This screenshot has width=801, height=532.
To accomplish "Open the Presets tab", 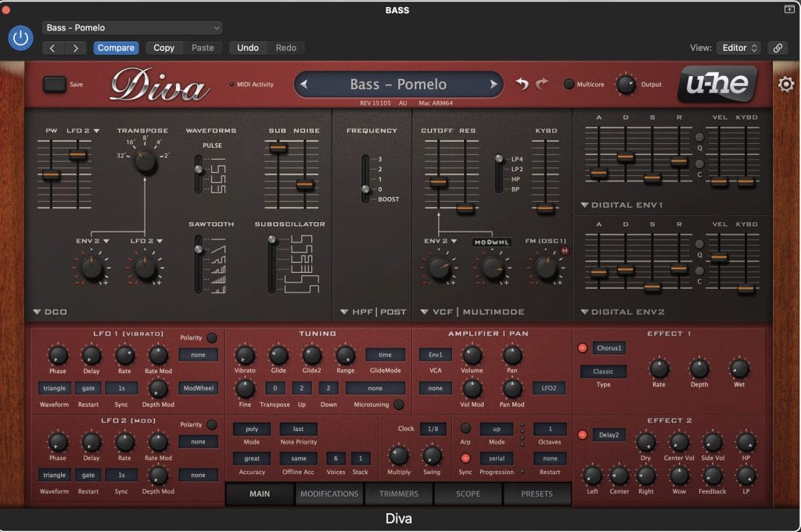I will pyautogui.click(x=536, y=494).
